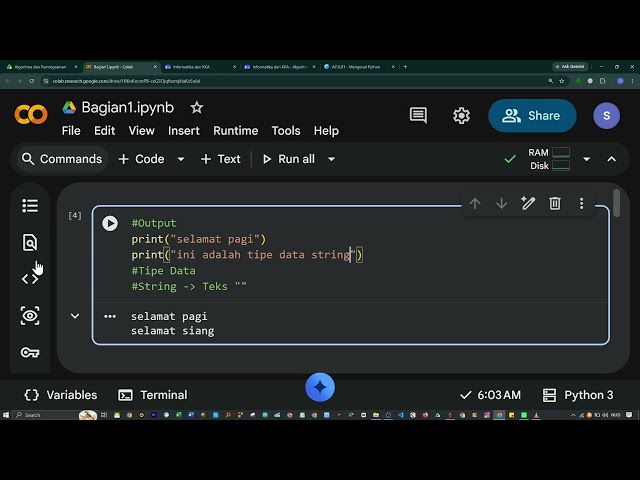Open the Runtime menu
The width and height of the screenshot is (640, 480).
pos(236,131)
